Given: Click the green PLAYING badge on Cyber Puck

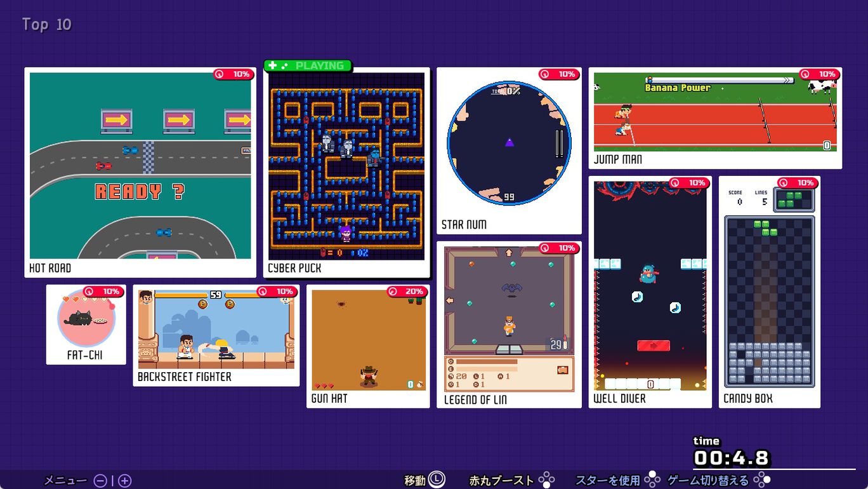Looking at the screenshot, I should (307, 65).
